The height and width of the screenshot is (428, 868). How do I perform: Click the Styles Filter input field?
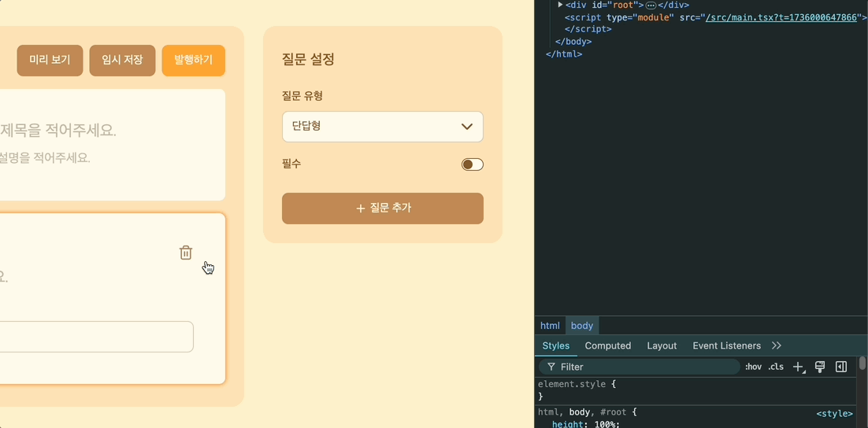pyautogui.click(x=640, y=367)
